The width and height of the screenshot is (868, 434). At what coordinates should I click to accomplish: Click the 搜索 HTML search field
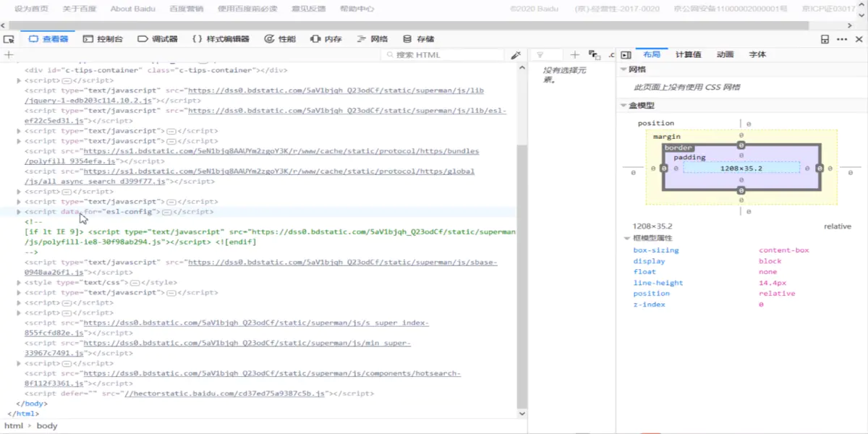coord(443,55)
